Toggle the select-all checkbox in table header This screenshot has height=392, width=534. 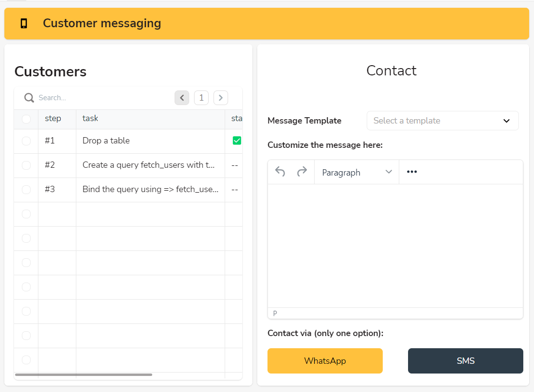[x=26, y=119]
